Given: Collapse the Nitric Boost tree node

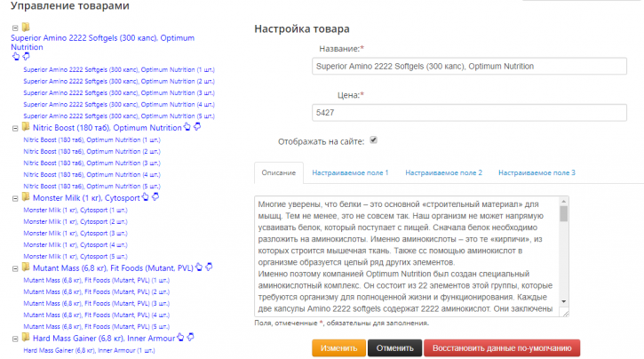Looking at the screenshot, I should pos(15,129).
